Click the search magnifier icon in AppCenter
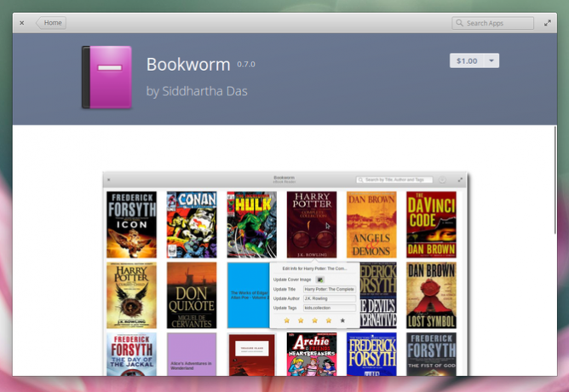569x392 pixels. pyautogui.click(x=459, y=23)
